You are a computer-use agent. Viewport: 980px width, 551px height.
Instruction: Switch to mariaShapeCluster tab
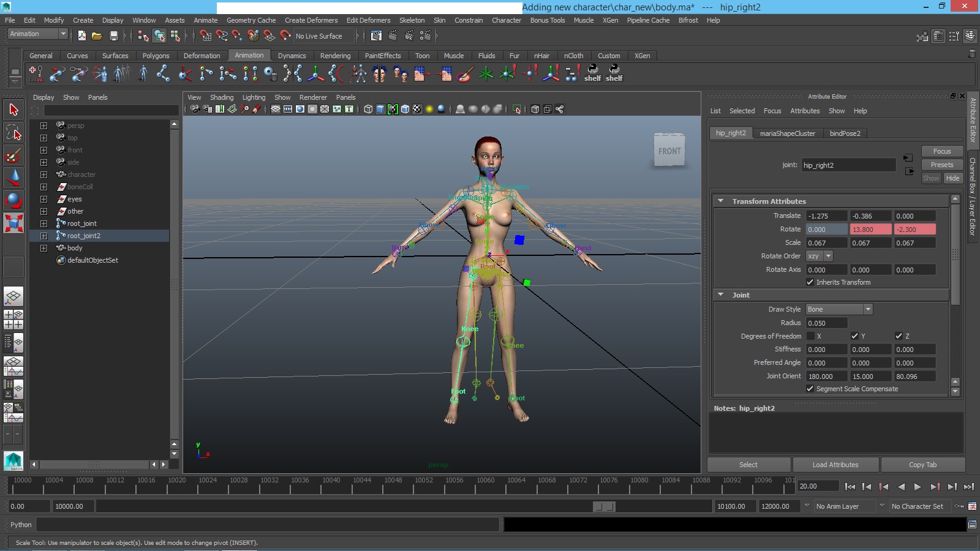tap(788, 133)
